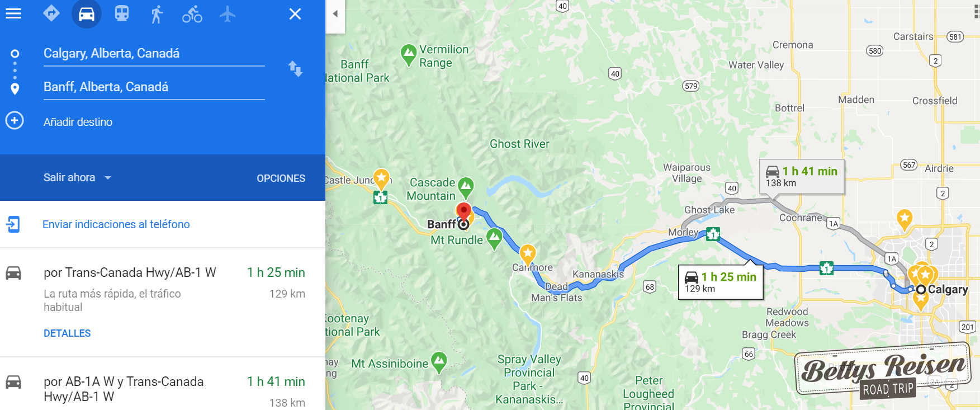Screen dimensions: 980x410
Task: Choose walking directions mode
Action: 157,14
